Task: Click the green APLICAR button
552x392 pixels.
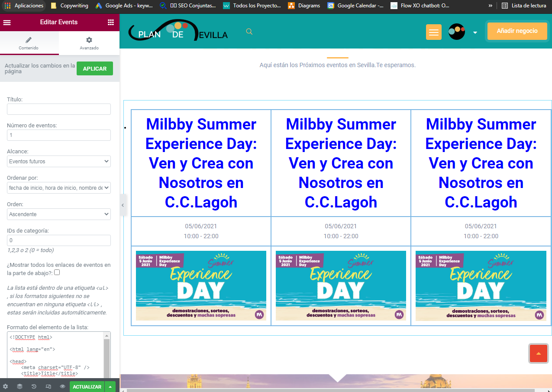Action: pos(95,69)
